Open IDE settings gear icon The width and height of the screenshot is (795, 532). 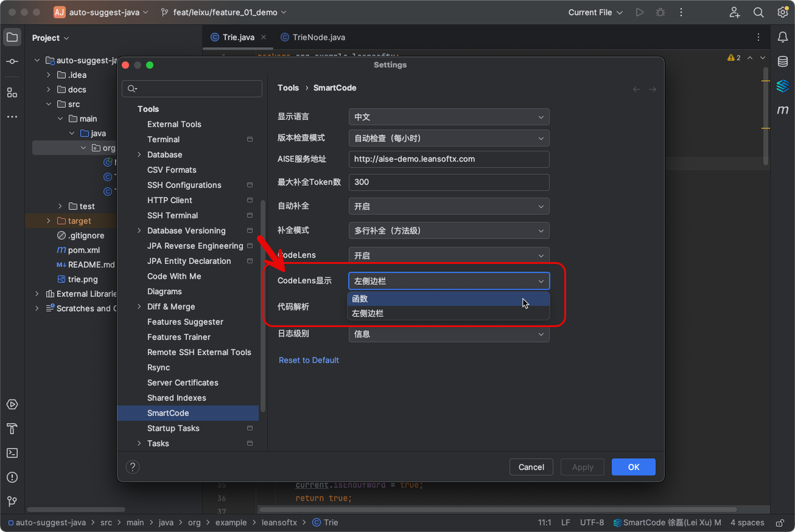(x=783, y=12)
